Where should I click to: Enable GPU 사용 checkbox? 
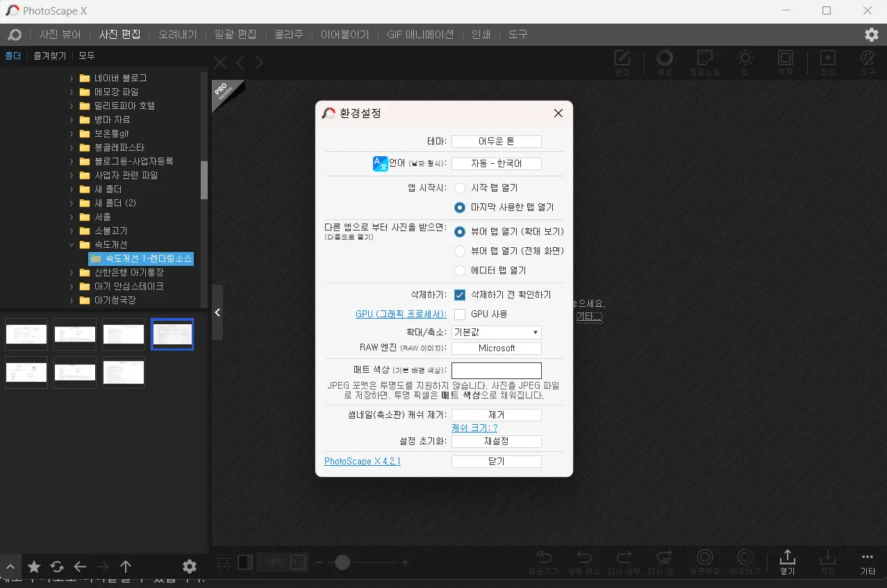coord(459,313)
